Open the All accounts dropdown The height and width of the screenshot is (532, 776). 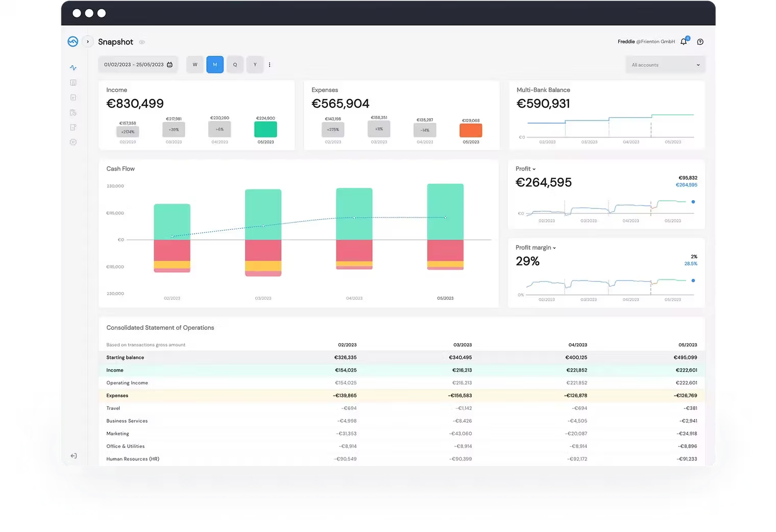[x=665, y=65]
